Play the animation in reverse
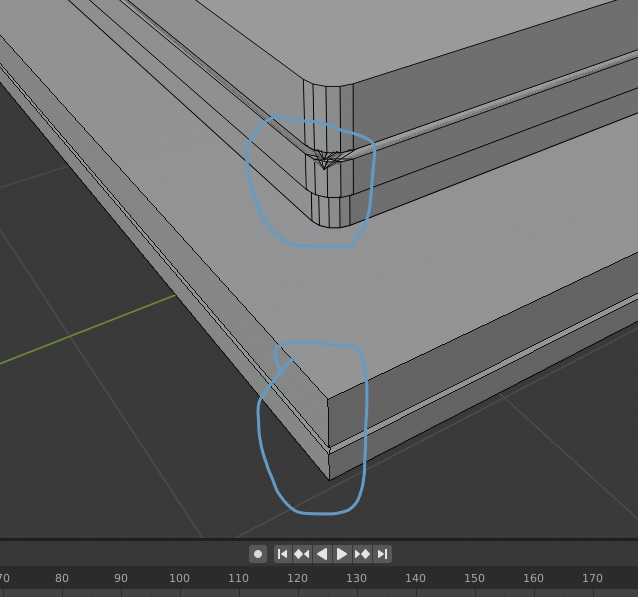The width and height of the screenshot is (638, 597). point(322,554)
